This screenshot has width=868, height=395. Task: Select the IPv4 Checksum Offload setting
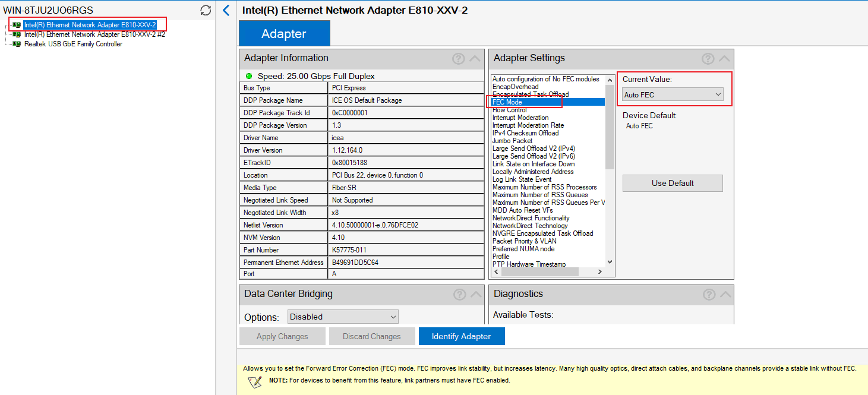pos(526,133)
